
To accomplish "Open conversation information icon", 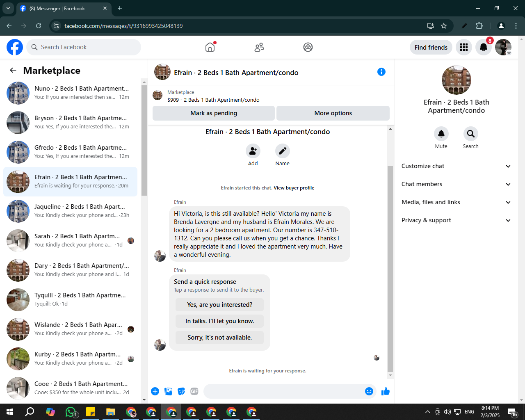I will 381,72.
